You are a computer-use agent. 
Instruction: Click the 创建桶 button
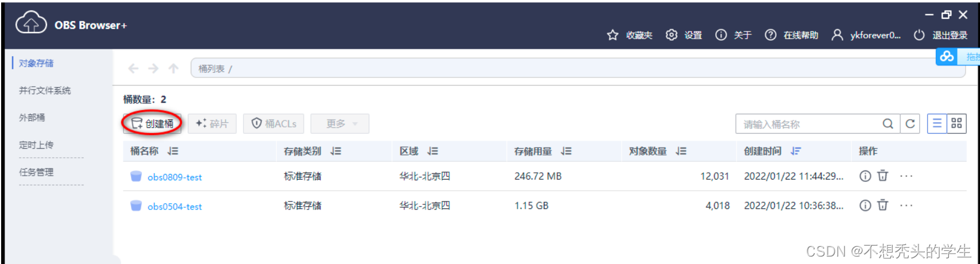tap(152, 123)
